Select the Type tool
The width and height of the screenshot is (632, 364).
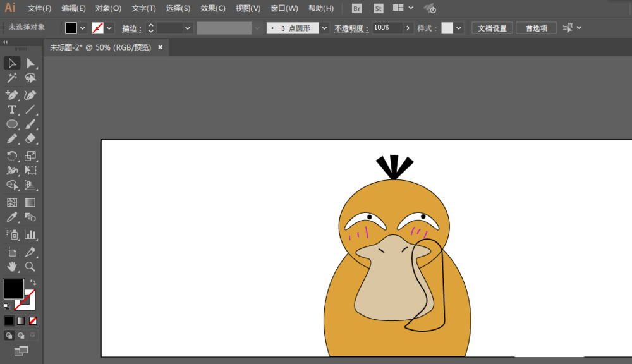coord(12,110)
